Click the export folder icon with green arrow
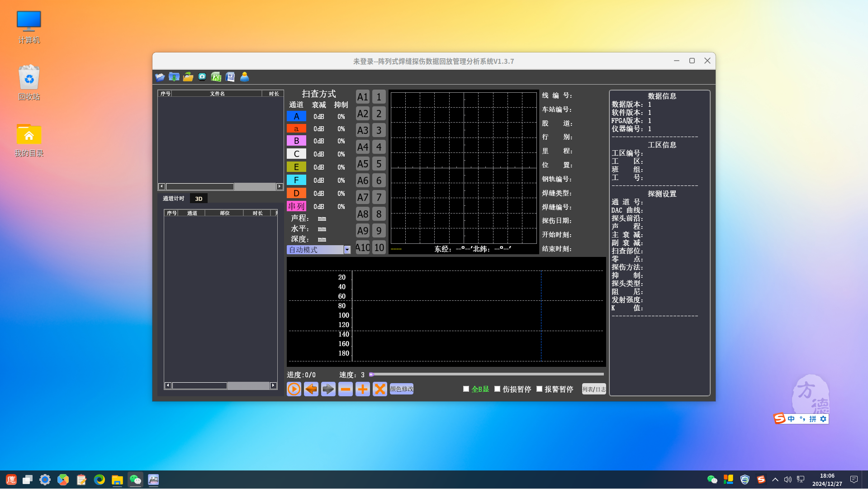 click(188, 77)
